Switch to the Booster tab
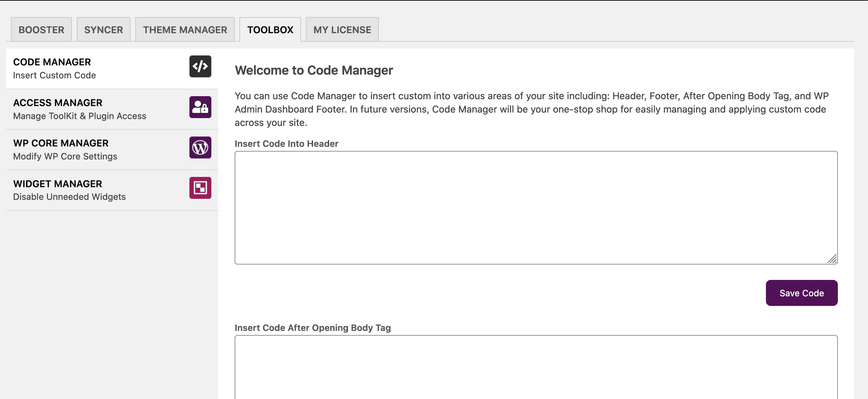The width and height of the screenshot is (868, 399). point(41,30)
